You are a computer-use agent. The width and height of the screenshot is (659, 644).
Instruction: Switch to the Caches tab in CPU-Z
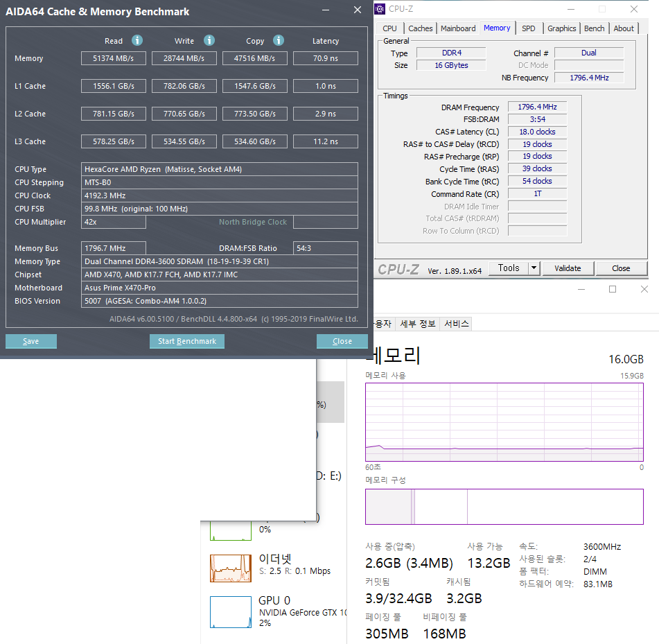[x=421, y=28]
